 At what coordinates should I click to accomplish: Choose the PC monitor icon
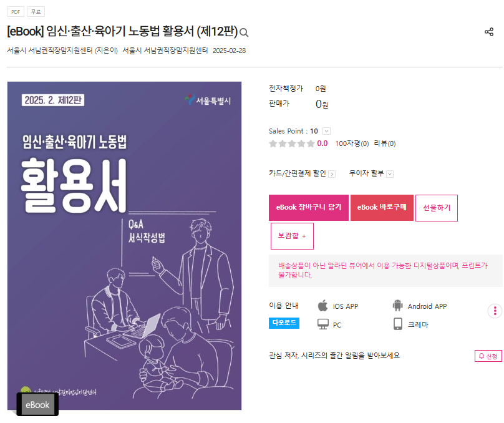(322, 324)
